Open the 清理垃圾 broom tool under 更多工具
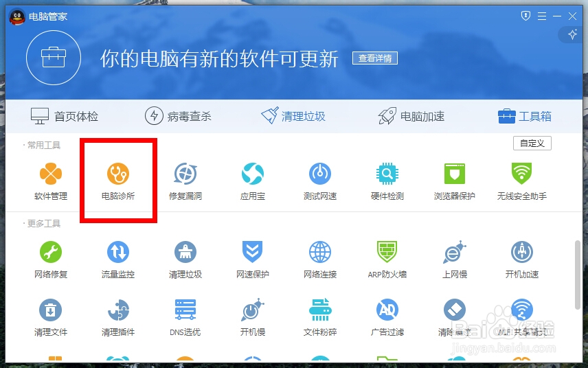588x368 pixels. (185, 260)
